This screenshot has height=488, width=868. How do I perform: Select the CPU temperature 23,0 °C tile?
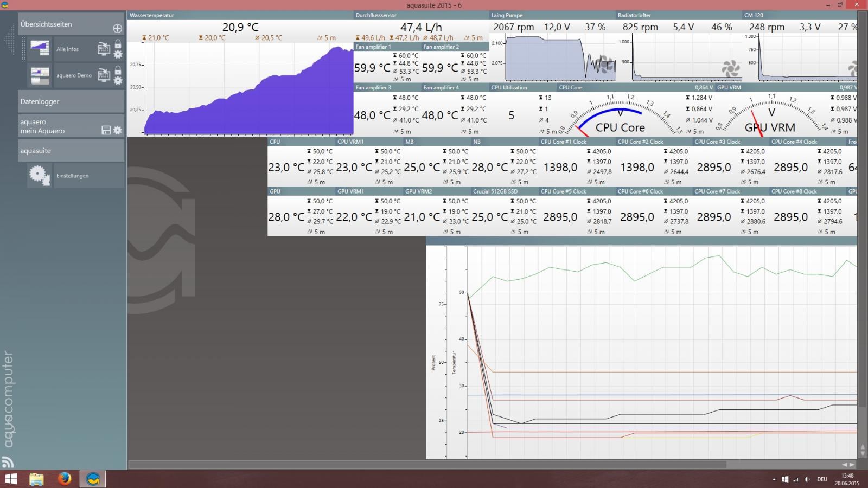tap(302, 162)
